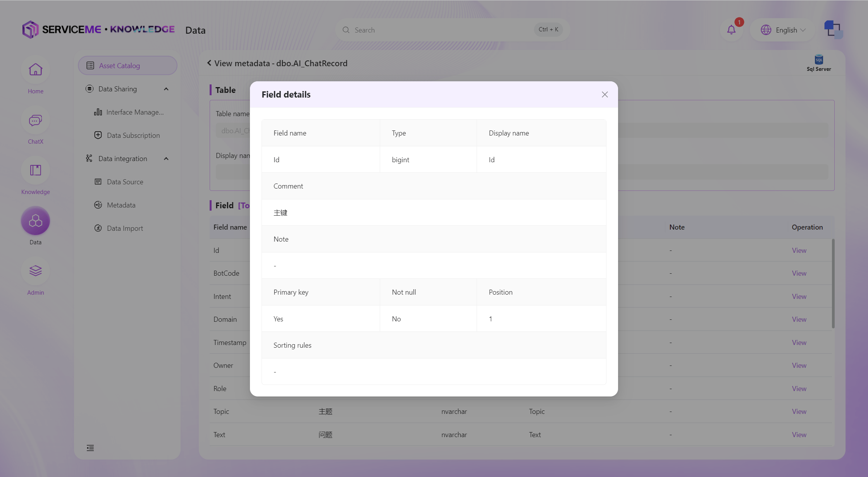Image resolution: width=868 pixels, height=477 pixels.
Task: Open Asset Catalog menu item
Action: coord(127,65)
